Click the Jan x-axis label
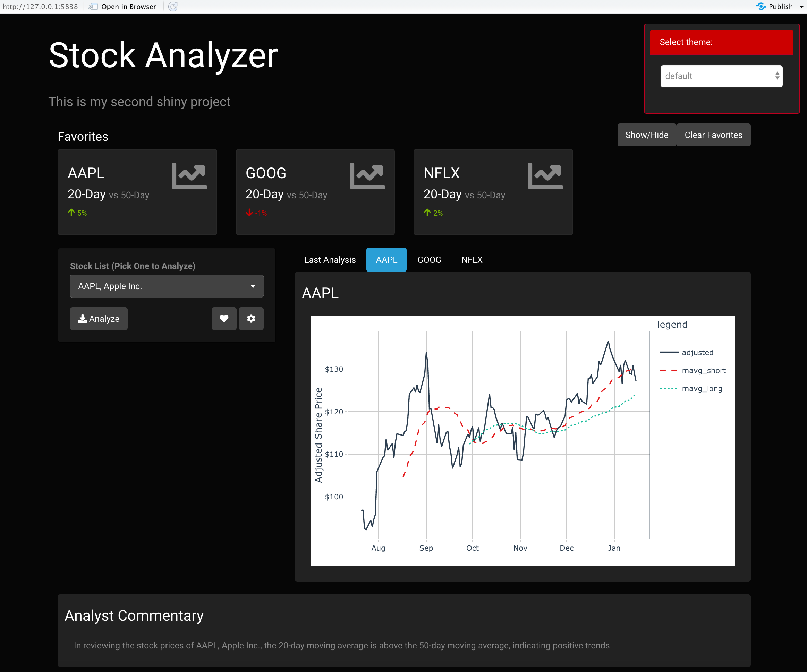Screen dimensions: 807x672 [614, 548]
